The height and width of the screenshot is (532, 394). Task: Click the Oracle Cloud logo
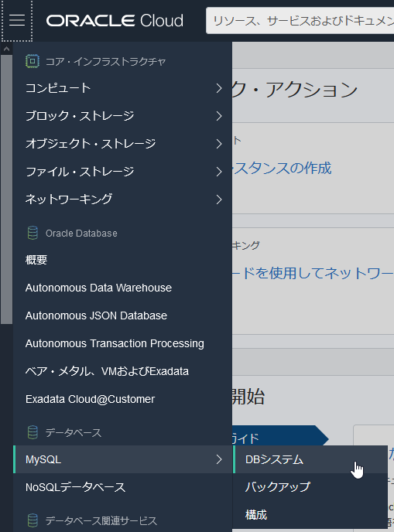pos(115,21)
